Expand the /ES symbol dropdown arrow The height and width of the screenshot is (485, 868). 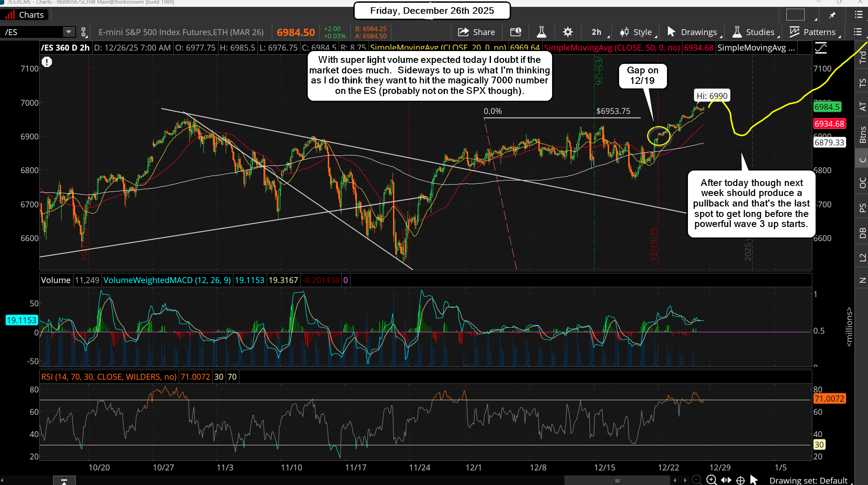tap(68, 32)
